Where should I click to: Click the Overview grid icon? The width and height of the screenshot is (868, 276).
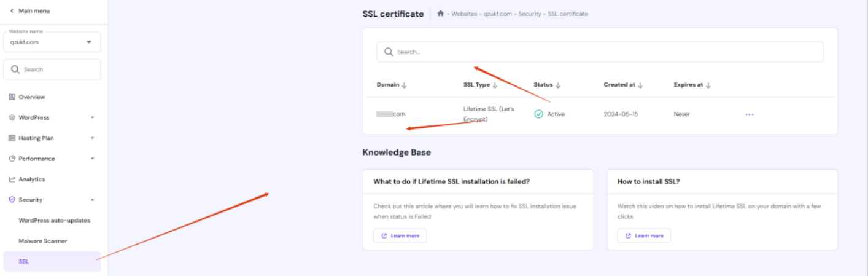pos(12,97)
